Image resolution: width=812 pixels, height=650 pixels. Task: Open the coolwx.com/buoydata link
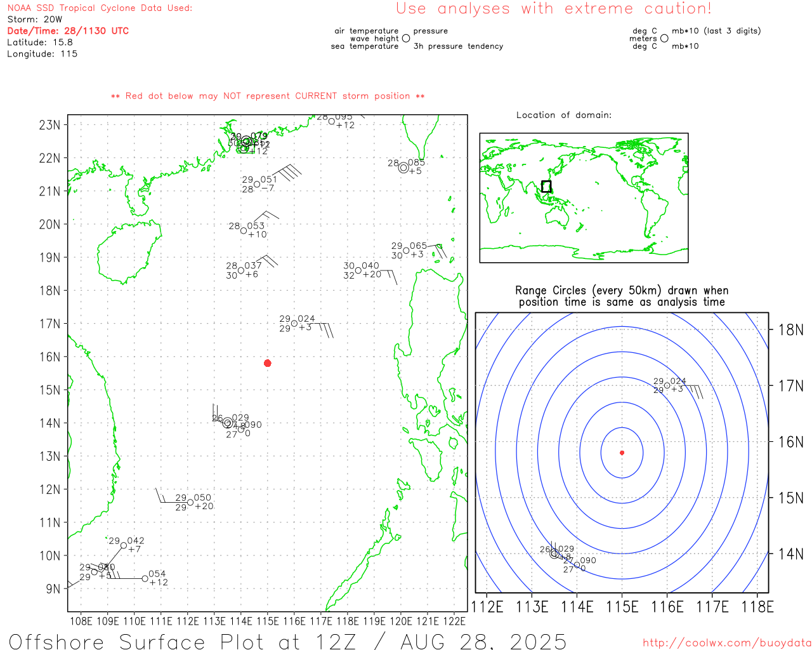coord(727,643)
